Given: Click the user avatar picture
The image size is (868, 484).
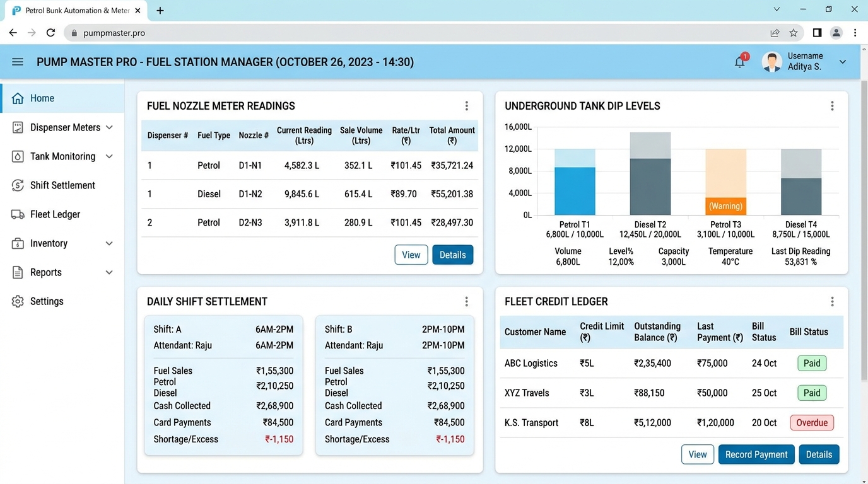Looking at the screenshot, I should point(772,62).
